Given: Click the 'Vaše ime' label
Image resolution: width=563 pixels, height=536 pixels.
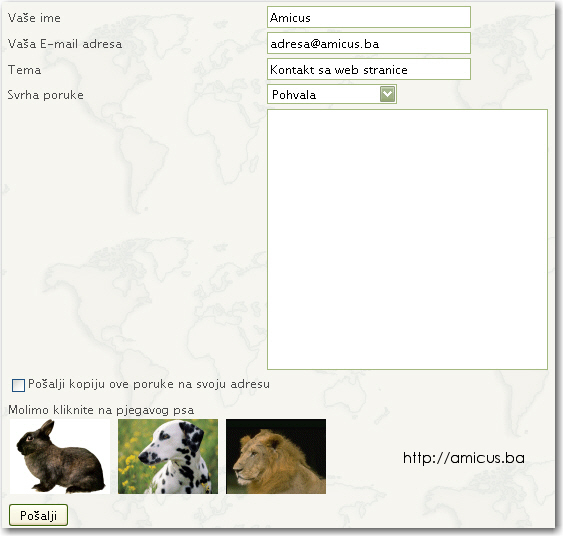Looking at the screenshot, I should (34, 18).
